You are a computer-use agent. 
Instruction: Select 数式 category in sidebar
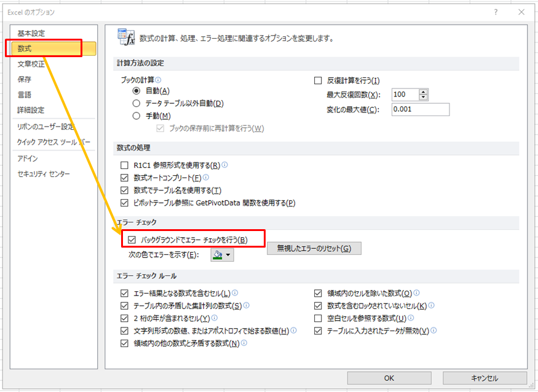(53, 49)
